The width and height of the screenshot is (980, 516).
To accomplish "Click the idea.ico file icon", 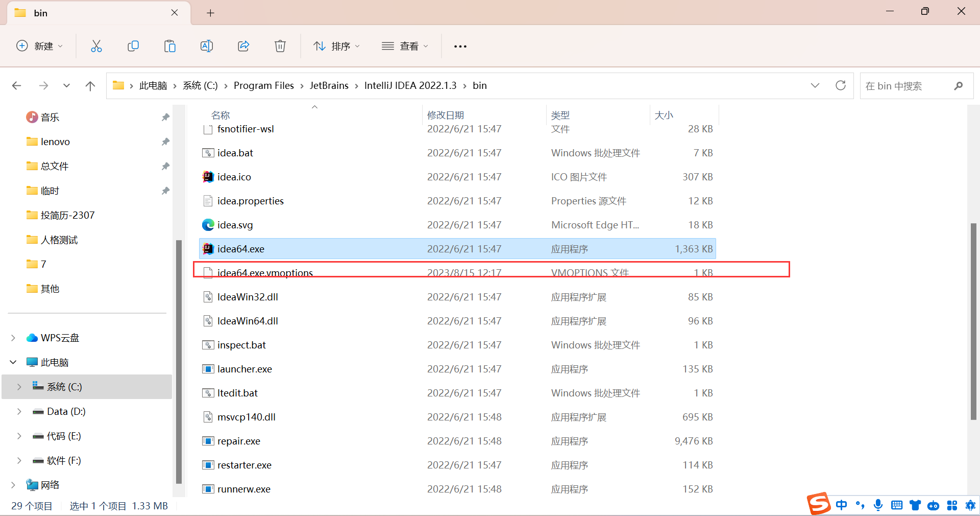I will click(208, 177).
